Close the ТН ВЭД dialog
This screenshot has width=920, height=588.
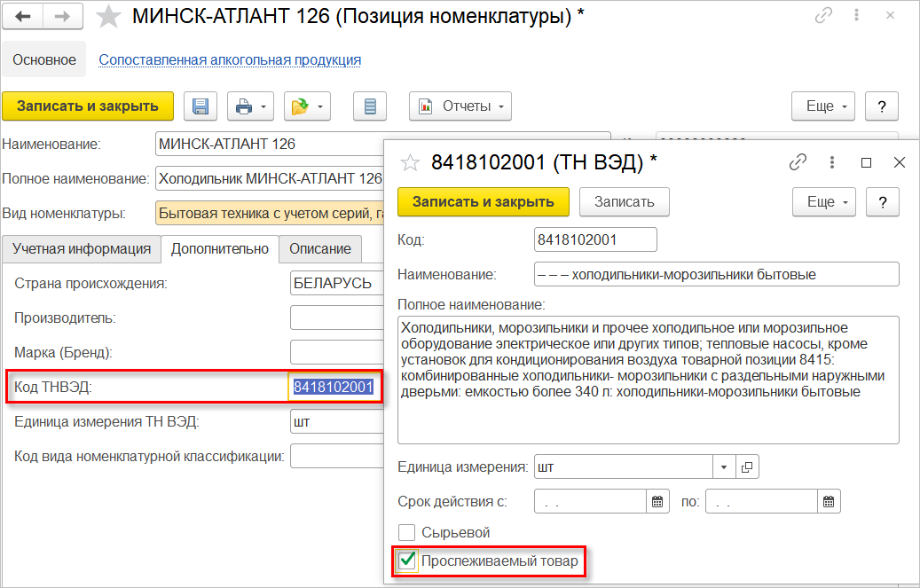pyautogui.click(x=900, y=162)
